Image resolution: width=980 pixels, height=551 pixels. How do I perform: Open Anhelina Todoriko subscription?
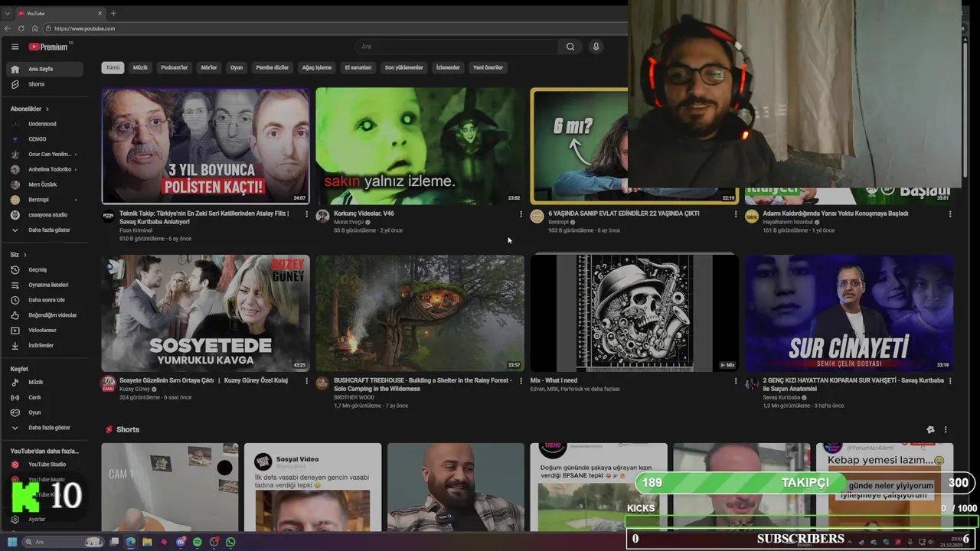(x=44, y=169)
